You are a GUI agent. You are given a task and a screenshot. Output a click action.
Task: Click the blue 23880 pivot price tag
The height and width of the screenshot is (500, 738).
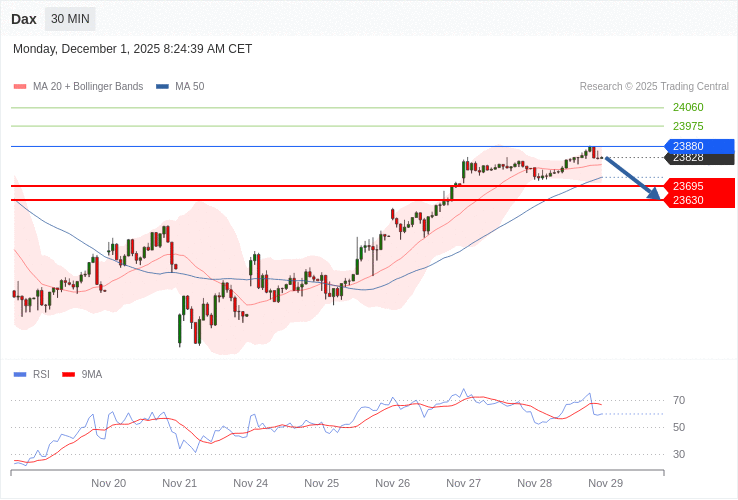[x=699, y=146]
